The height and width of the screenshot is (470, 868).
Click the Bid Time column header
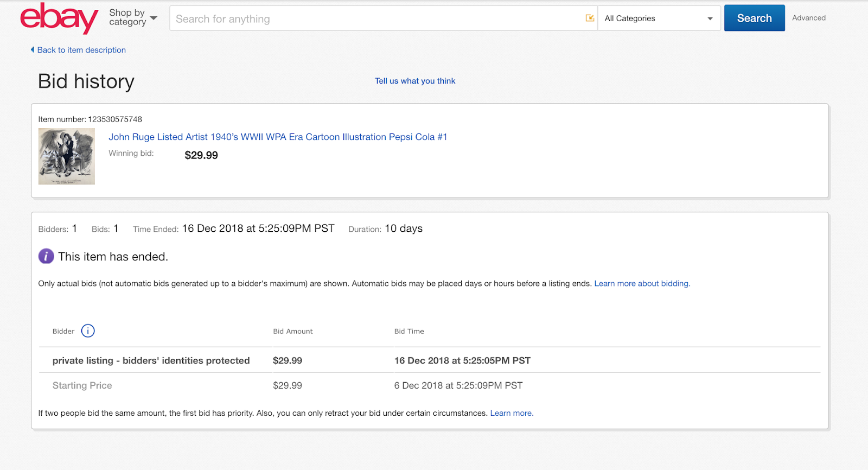point(409,331)
